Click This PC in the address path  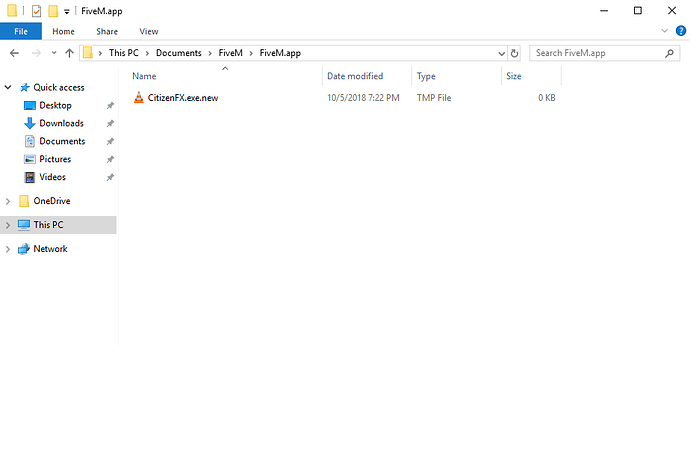pyautogui.click(x=124, y=53)
